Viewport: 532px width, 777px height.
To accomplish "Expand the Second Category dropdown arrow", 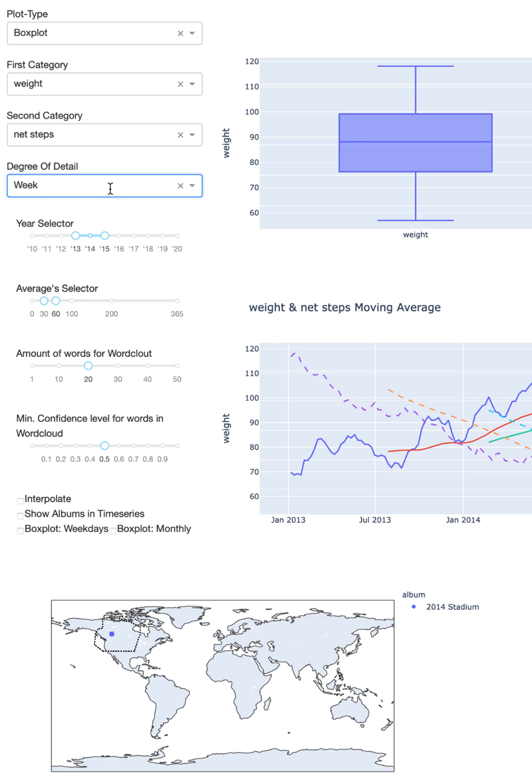I will (192, 135).
